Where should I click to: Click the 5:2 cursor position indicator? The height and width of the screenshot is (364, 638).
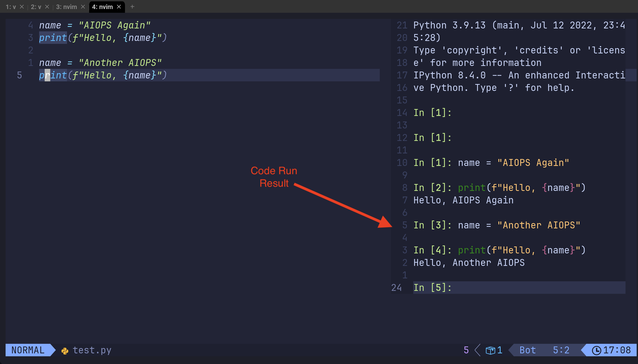(x=561, y=350)
